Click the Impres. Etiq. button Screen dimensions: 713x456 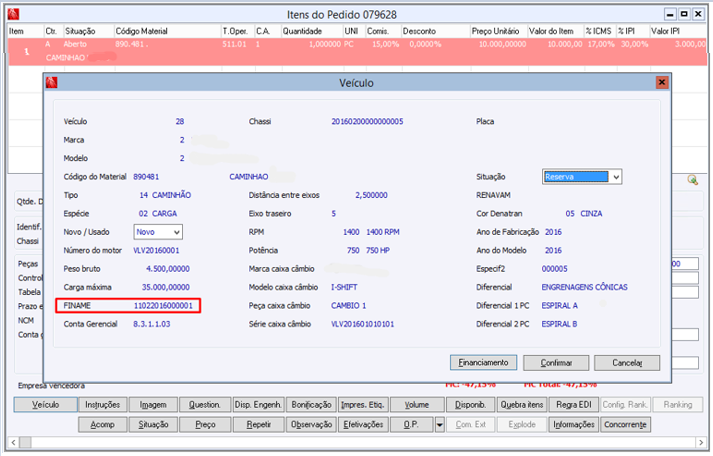point(362,405)
